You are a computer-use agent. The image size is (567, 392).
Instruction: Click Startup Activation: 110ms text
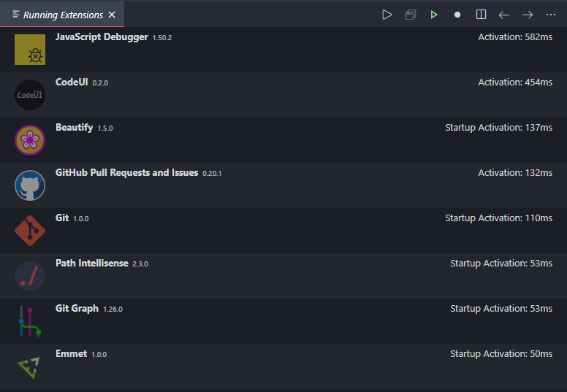[x=498, y=218]
